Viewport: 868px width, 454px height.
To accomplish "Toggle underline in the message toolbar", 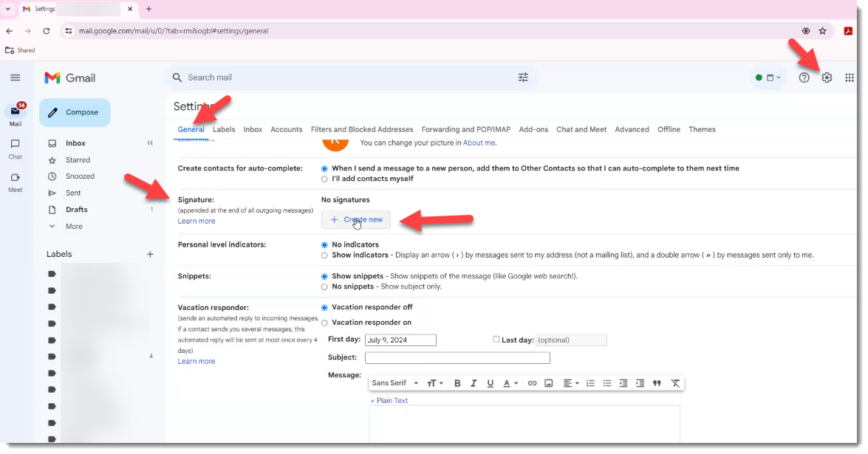I will 490,383.
